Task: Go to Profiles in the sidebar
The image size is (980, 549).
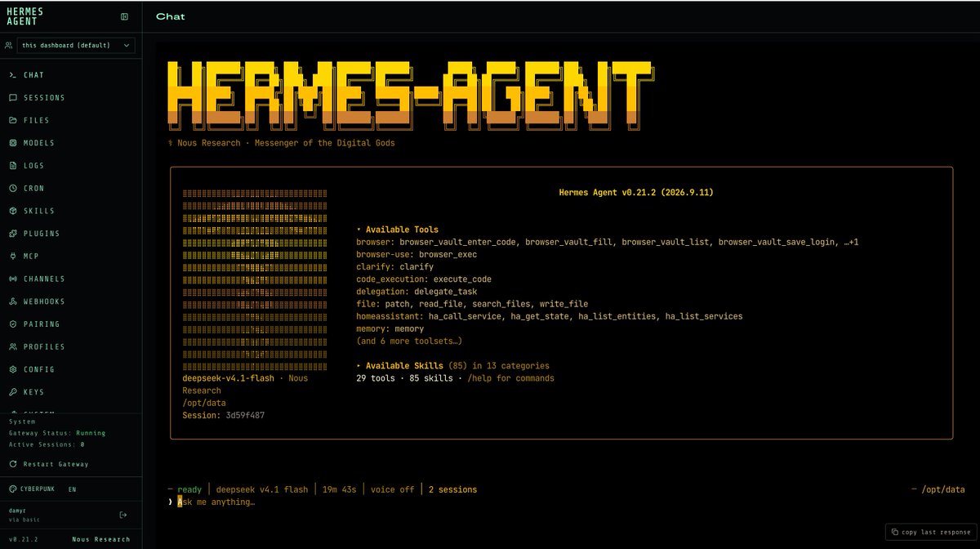Action: pos(71,346)
